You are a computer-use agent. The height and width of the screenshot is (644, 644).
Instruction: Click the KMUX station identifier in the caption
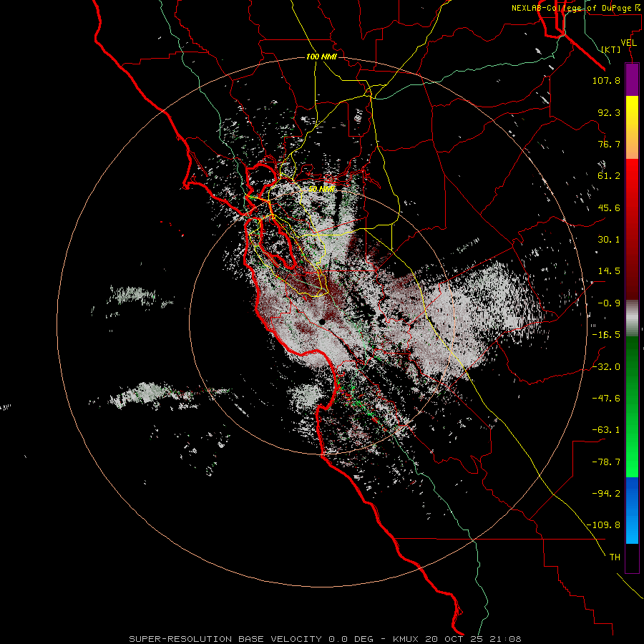click(406, 639)
